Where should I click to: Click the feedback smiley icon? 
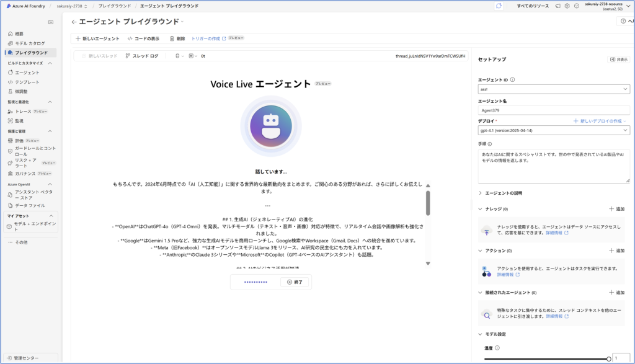[577, 6]
